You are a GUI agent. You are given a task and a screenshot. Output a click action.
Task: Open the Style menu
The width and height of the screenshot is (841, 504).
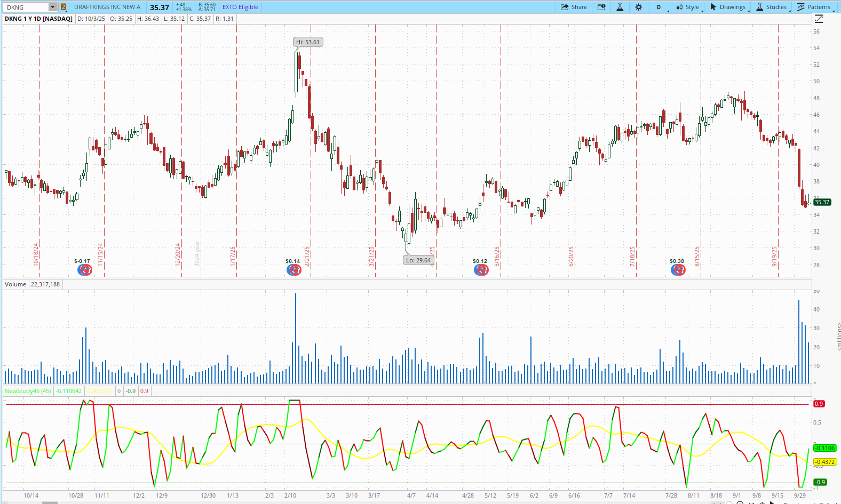point(688,7)
